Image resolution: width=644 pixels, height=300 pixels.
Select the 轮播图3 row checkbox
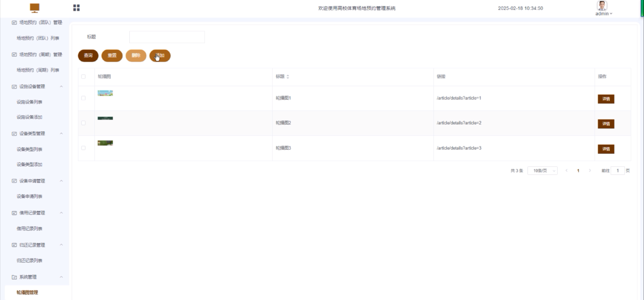click(x=84, y=148)
